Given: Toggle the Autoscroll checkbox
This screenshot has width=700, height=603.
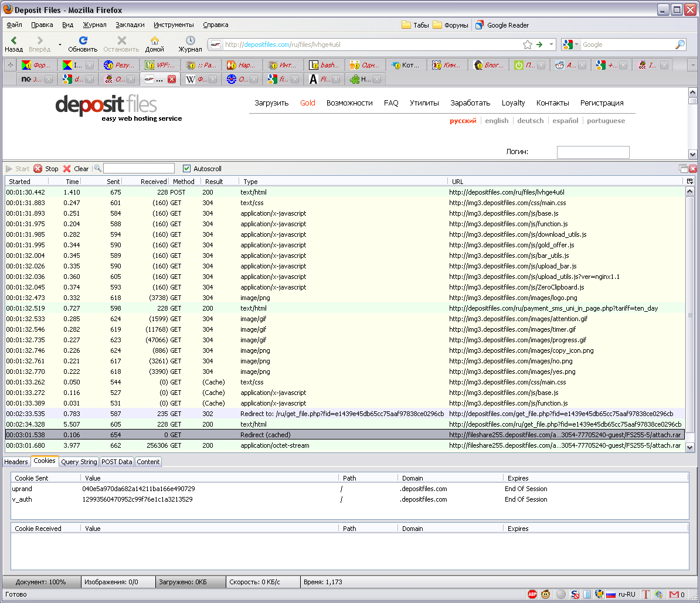Looking at the screenshot, I should 187,169.
